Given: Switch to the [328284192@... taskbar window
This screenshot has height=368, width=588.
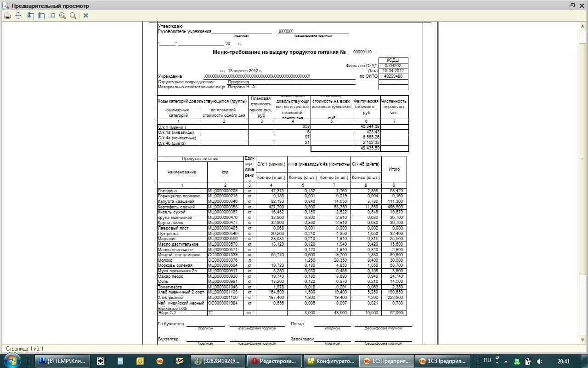Looking at the screenshot, I should [x=218, y=361].
